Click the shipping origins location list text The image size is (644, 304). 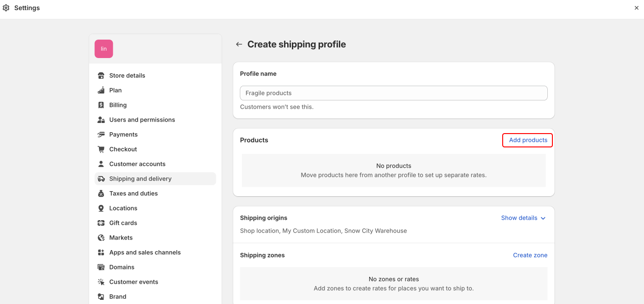(323, 231)
